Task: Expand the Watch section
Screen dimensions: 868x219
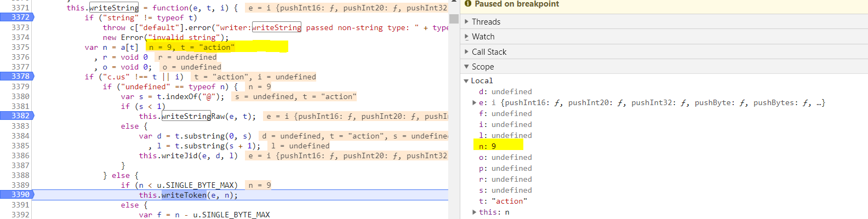Action: [x=466, y=37]
